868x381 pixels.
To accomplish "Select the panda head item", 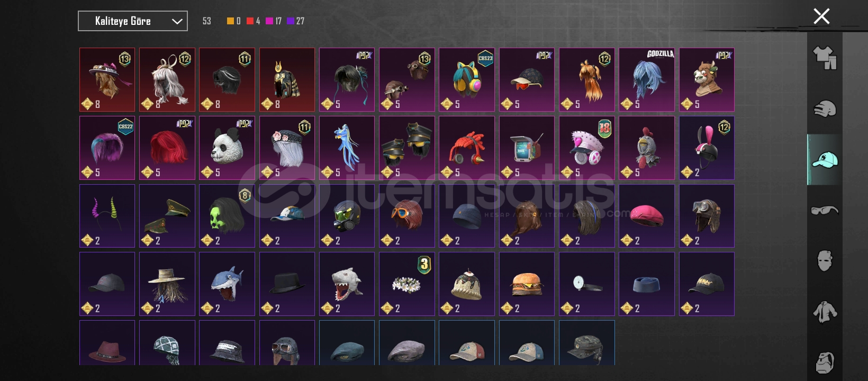I will (227, 148).
